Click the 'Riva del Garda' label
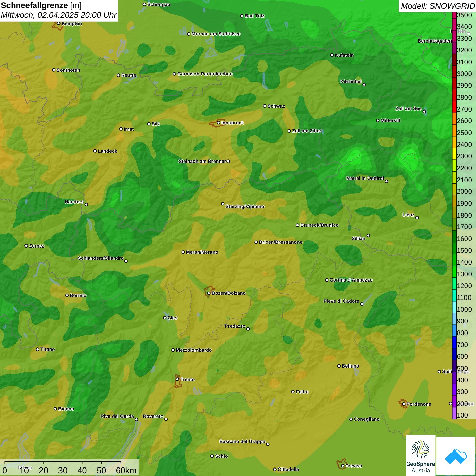The width and height of the screenshot is (476, 476). pyautogui.click(x=117, y=416)
